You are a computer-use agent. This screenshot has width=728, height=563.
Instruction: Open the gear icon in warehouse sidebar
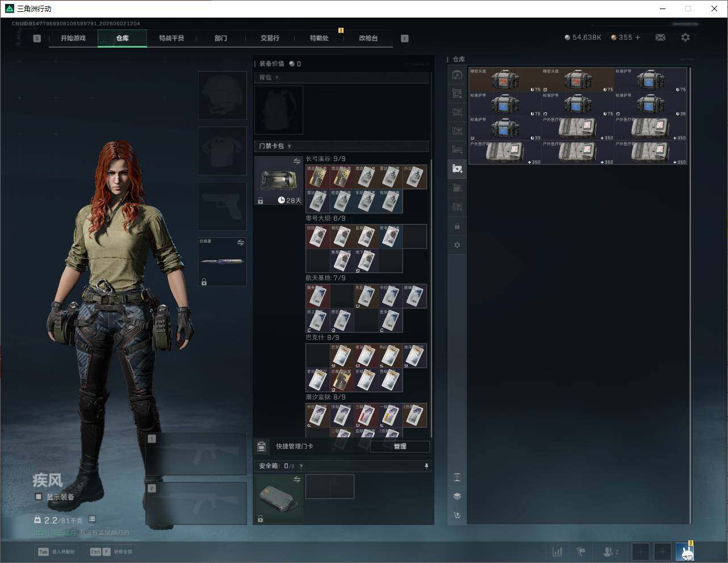point(457,245)
